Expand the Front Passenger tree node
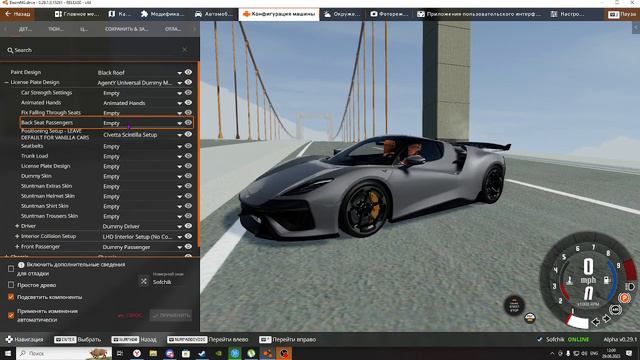Viewport: 640px width, 360px height. [x=17, y=247]
